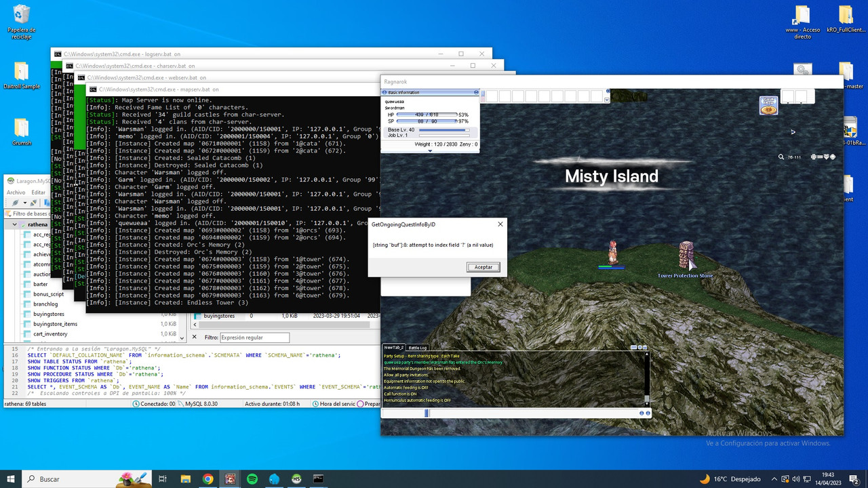868x488 pixels.
Task: Open the cmd console taskbar icon
Action: [318, 479]
